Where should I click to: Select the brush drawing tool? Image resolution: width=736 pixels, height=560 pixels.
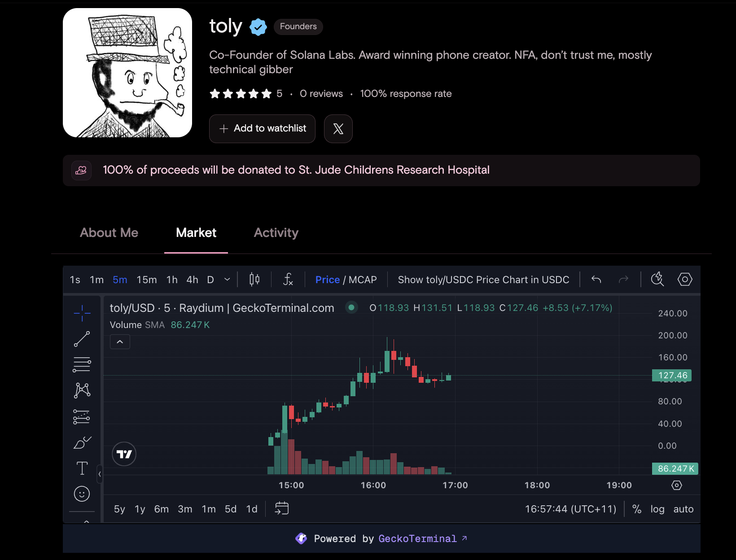[x=82, y=443]
